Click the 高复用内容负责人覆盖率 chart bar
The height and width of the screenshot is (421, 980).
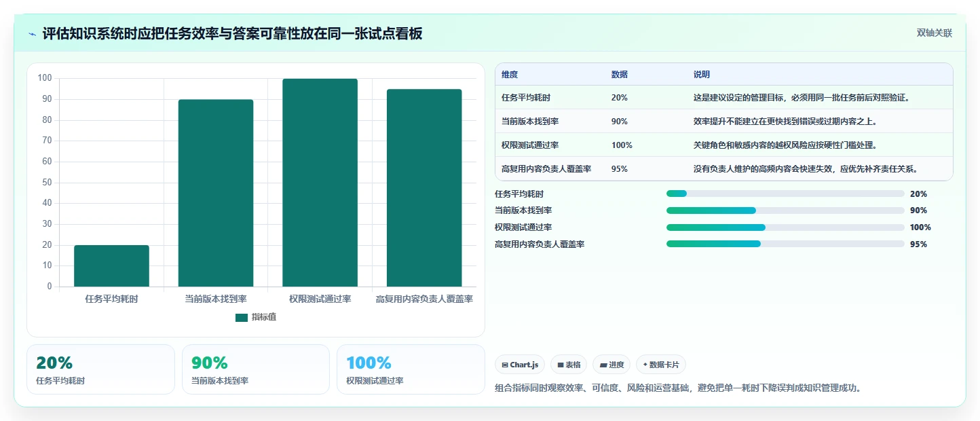[424, 188]
